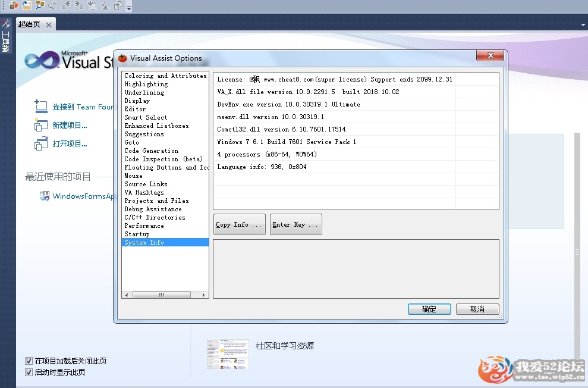588x388 pixels.
Task: Select the Performance category
Action: point(165,226)
